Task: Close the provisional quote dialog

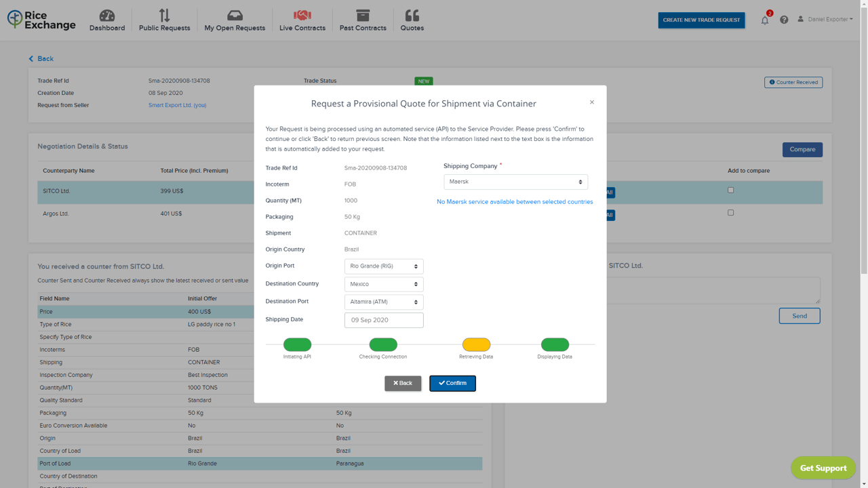Action: pos(592,102)
